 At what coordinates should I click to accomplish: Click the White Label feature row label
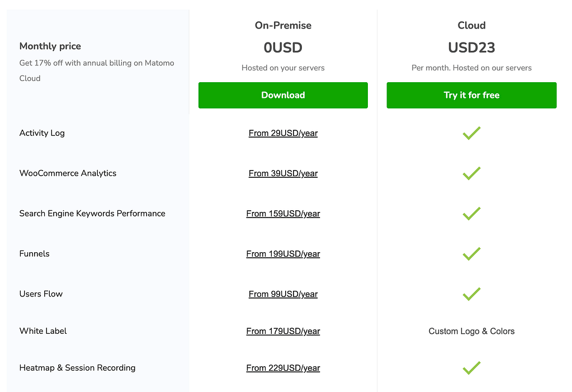click(x=42, y=331)
